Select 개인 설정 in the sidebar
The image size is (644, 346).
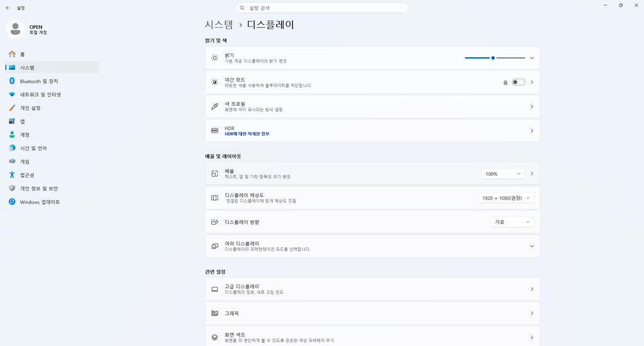click(52, 108)
